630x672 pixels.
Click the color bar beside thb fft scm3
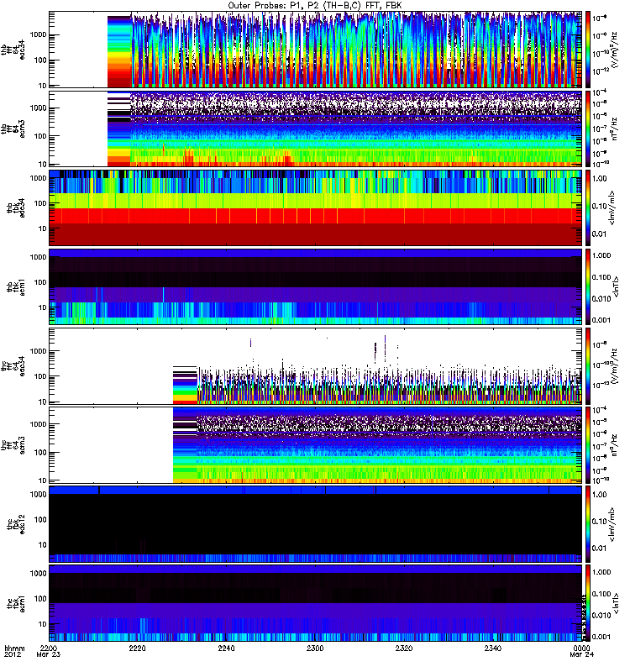pyautogui.click(x=591, y=129)
